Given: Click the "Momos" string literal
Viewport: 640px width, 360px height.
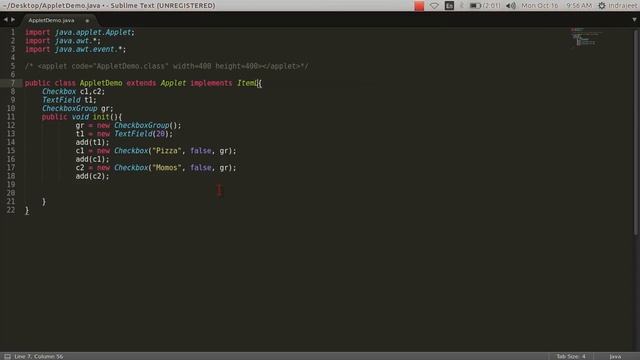Looking at the screenshot, I should tap(166, 168).
